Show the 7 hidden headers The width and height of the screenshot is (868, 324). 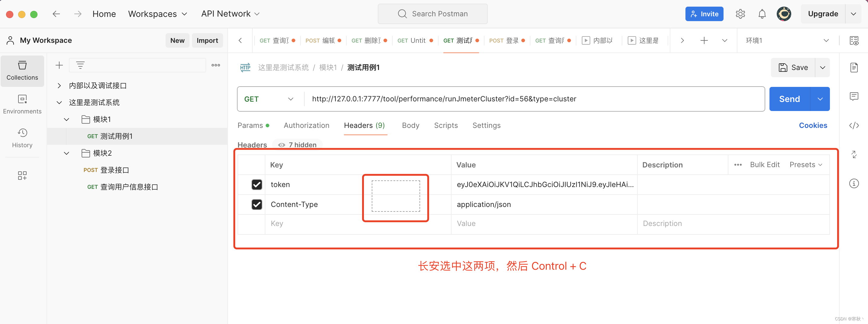coord(297,145)
